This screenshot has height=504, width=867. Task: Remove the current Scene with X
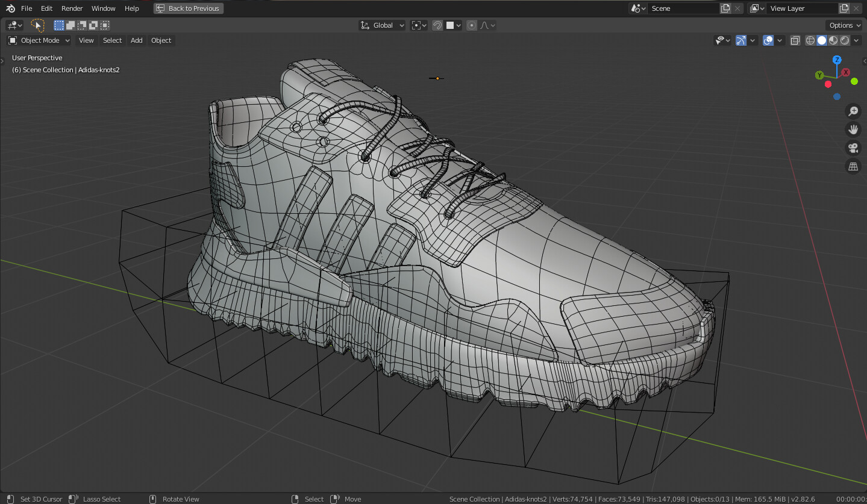(x=737, y=8)
